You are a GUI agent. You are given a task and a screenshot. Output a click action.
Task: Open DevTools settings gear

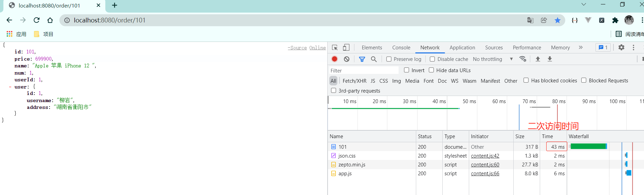pos(621,48)
